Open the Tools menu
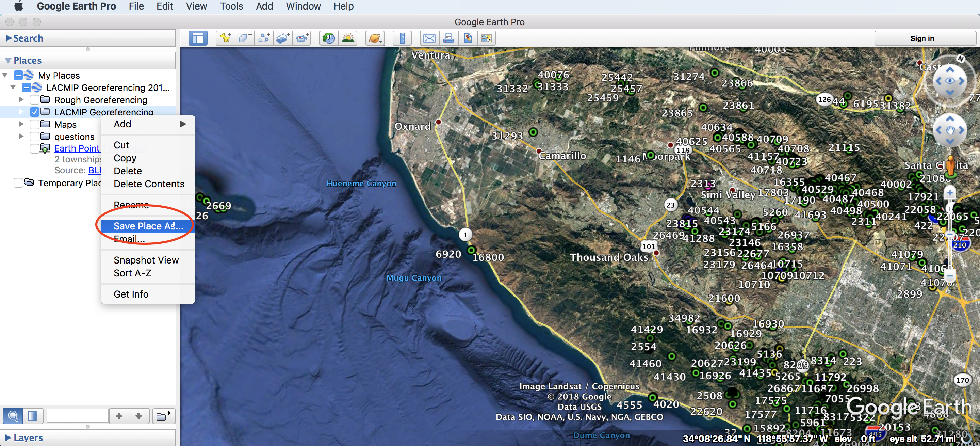Image resolution: width=980 pixels, height=446 pixels. [231, 6]
